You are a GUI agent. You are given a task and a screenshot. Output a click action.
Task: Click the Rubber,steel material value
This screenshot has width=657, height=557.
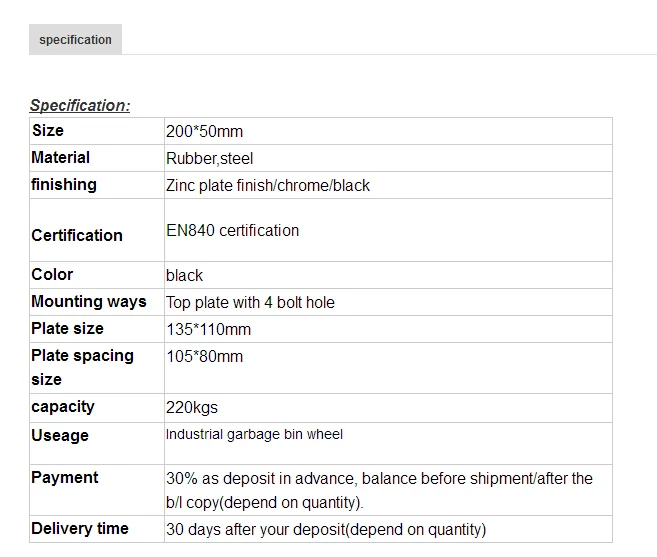pyautogui.click(x=209, y=159)
